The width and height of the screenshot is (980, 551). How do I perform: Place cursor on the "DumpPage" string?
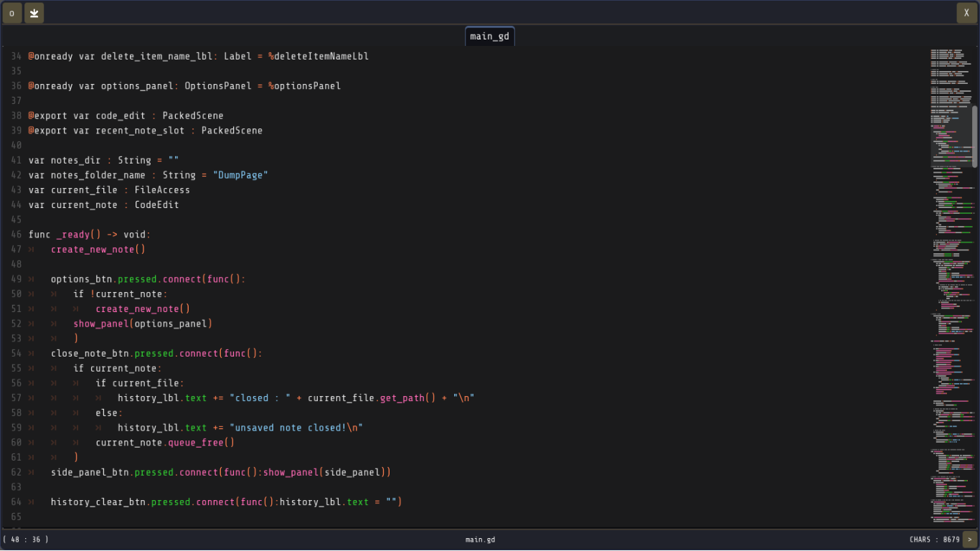(240, 175)
